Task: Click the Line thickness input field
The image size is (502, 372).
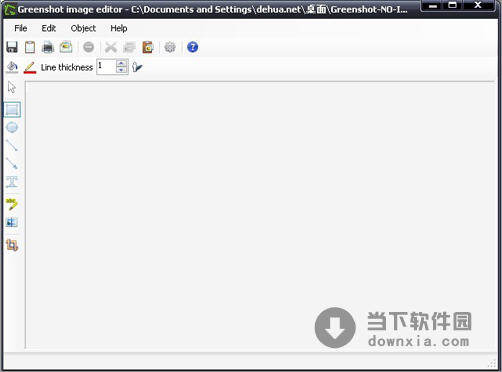Action: click(106, 67)
